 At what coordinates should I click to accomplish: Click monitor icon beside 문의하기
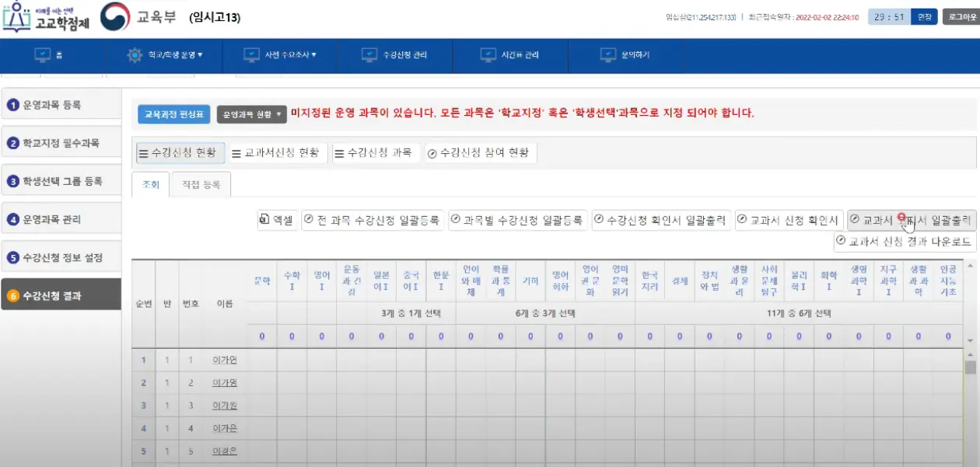[608, 55]
